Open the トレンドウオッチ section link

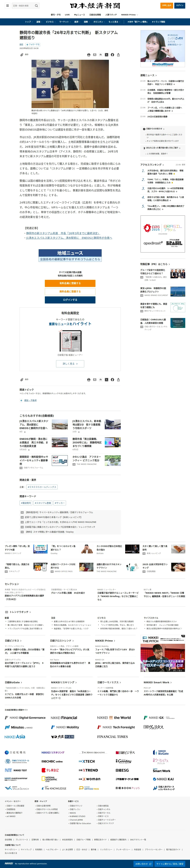[x=20, y=612]
